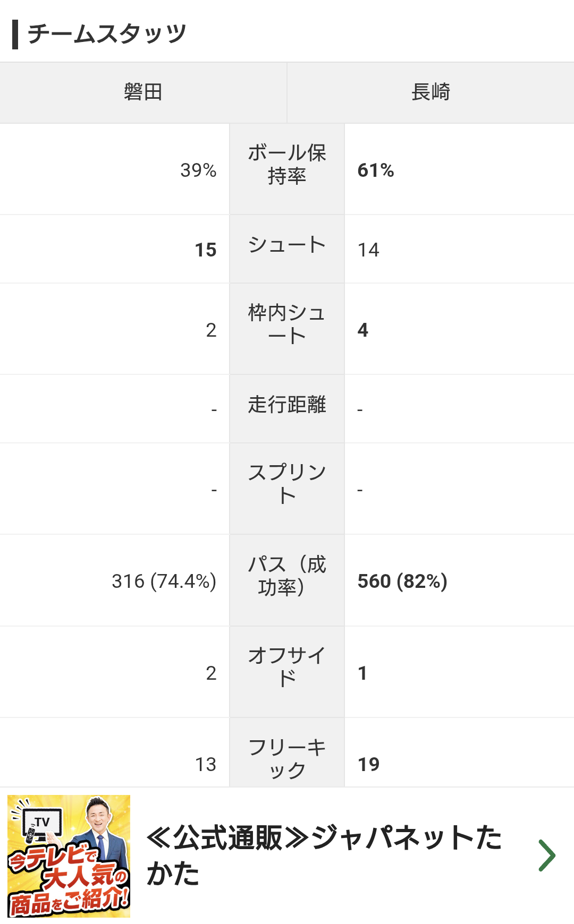The image size is (574, 924).
Task: Click the シュート stat label
Action: click(x=287, y=245)
